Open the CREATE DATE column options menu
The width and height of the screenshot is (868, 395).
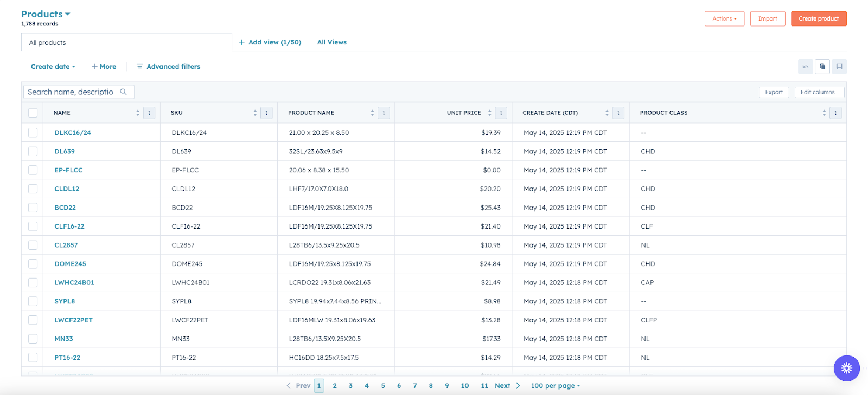pos(618,113)
